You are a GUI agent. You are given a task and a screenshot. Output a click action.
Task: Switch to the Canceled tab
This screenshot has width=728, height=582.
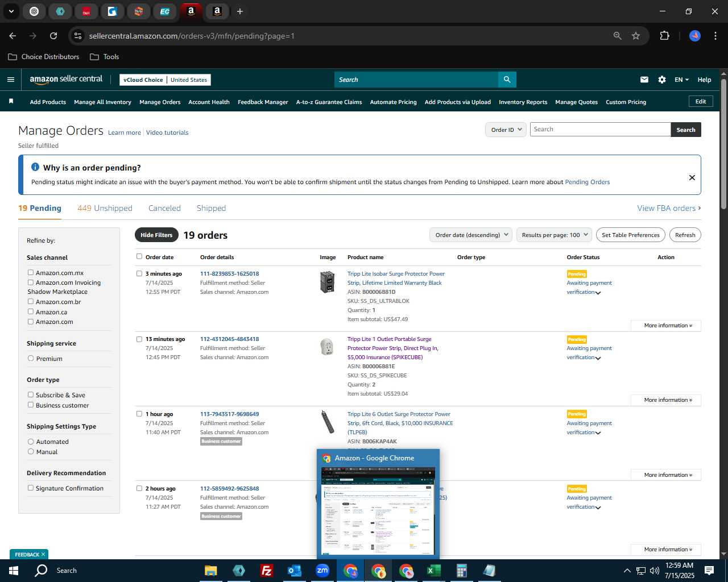[164, 208]
